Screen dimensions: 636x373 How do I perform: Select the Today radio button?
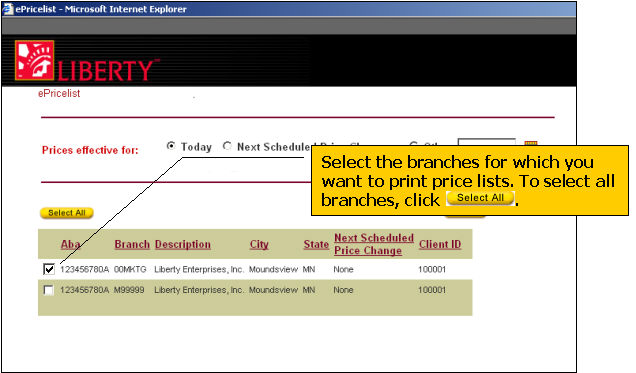[171, 146]
